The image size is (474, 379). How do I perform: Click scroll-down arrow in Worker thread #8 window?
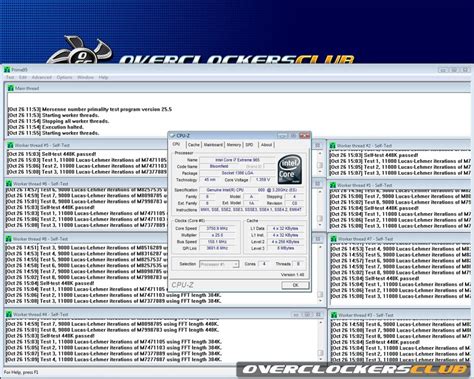pyautogui.click(x=320, y=302)
